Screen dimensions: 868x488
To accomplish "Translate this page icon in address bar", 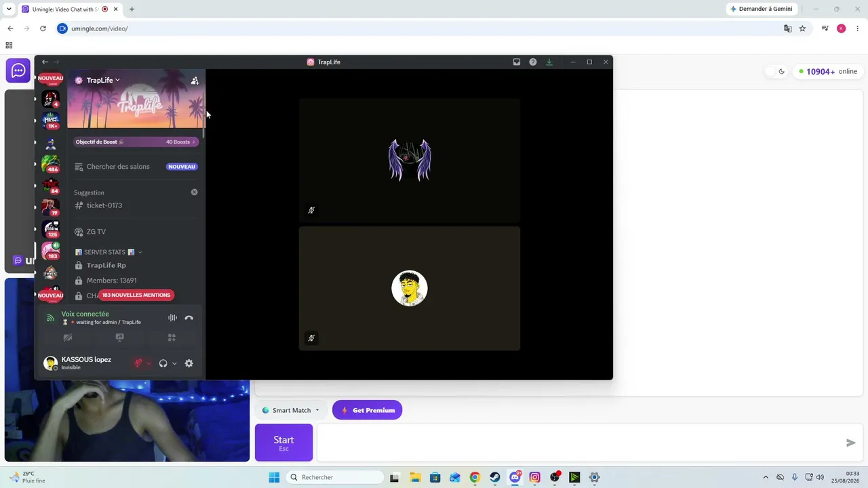I will 787,28.
